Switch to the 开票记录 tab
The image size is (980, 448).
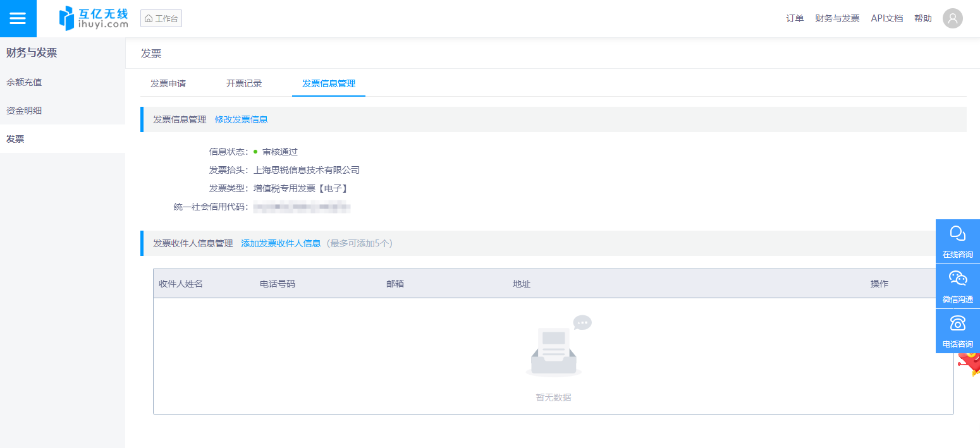pyautogui.click(x=244, y=83)
